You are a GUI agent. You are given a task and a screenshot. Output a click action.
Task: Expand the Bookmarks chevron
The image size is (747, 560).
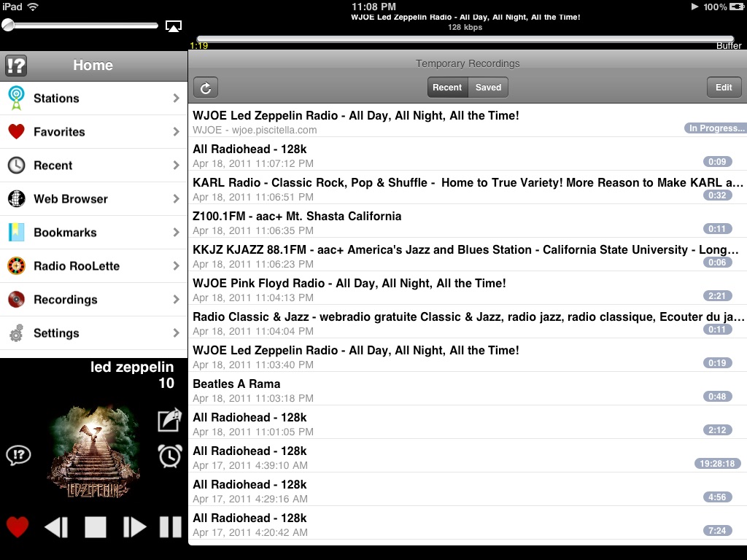(x=177, y=233)
